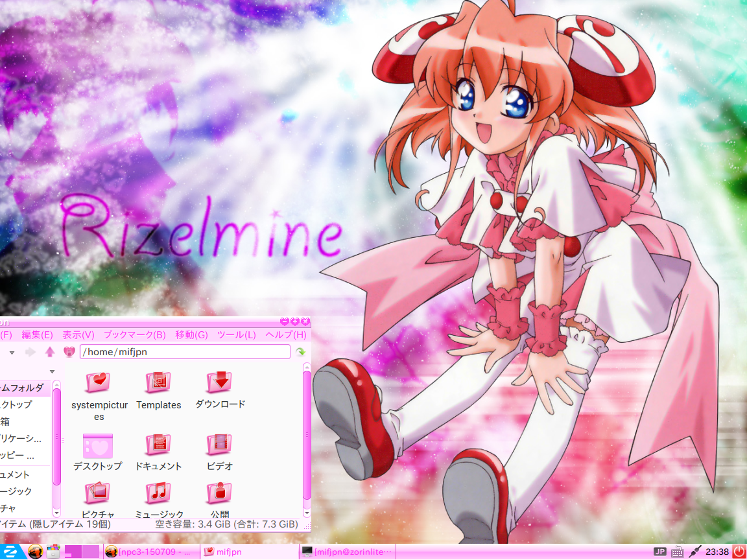This screenshot has height=560, width=747.
Task: Open the ブックマーク(B) menu
Action: (x=135, y=334)
